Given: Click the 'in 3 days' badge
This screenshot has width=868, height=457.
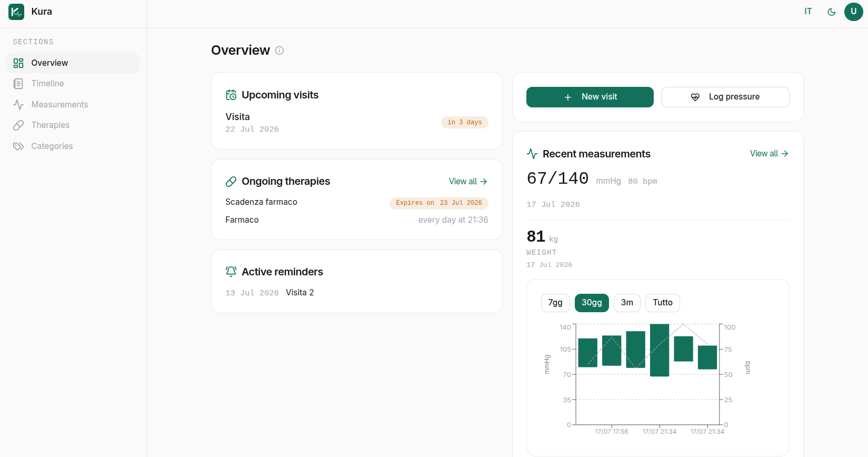Looking at the screenshot, I should (465, 122).
